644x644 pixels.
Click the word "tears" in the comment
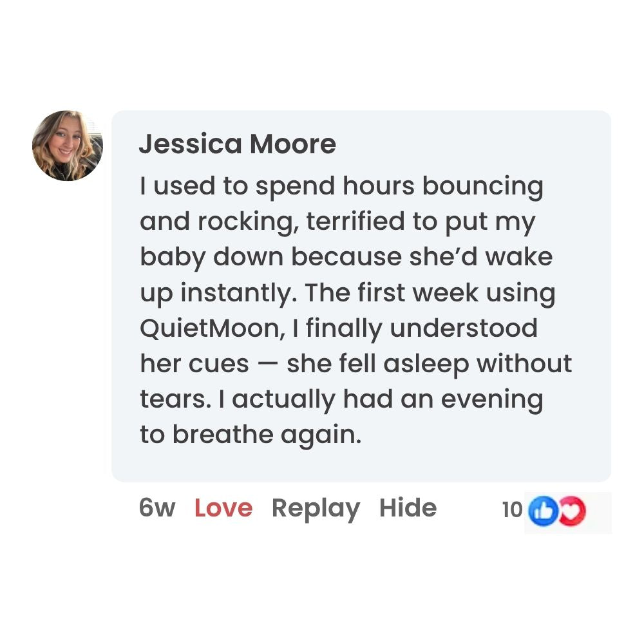coord(173,399)
